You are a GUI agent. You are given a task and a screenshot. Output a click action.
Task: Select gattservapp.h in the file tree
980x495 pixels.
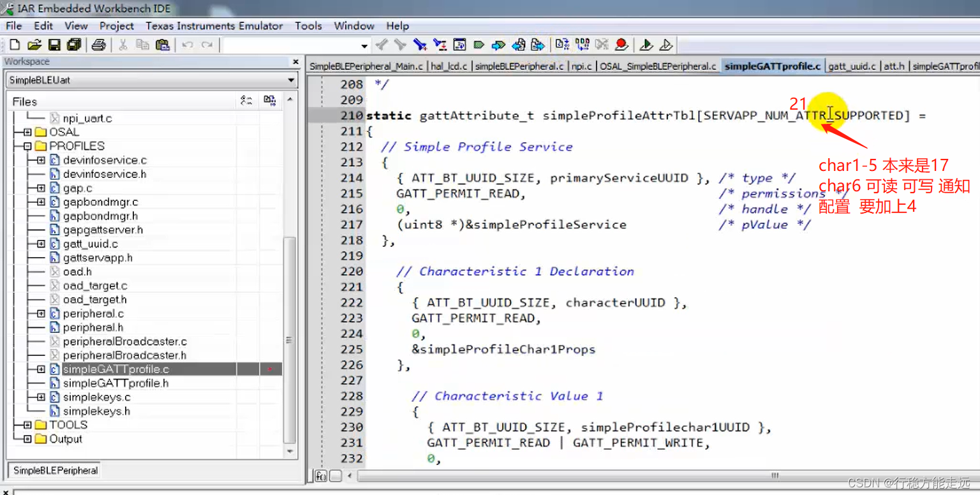click(98, 258)
